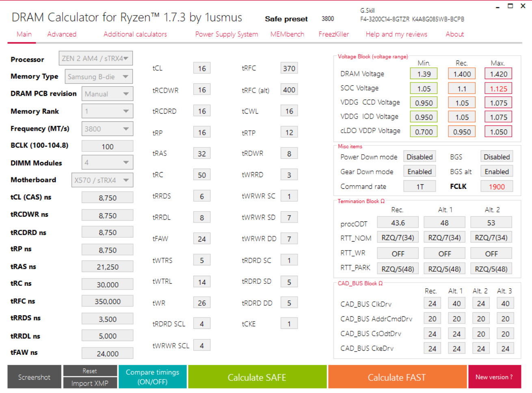Screen dimensions: 532x393
Task: Maximize the DRAM Calculator window
Action: [x=510, y=6]
